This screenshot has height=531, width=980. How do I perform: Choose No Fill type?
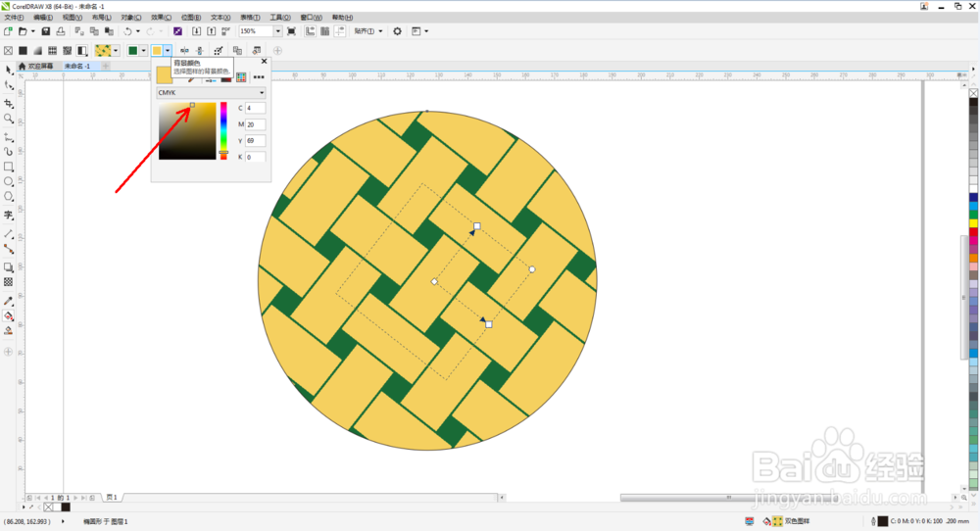coord(8,51)
